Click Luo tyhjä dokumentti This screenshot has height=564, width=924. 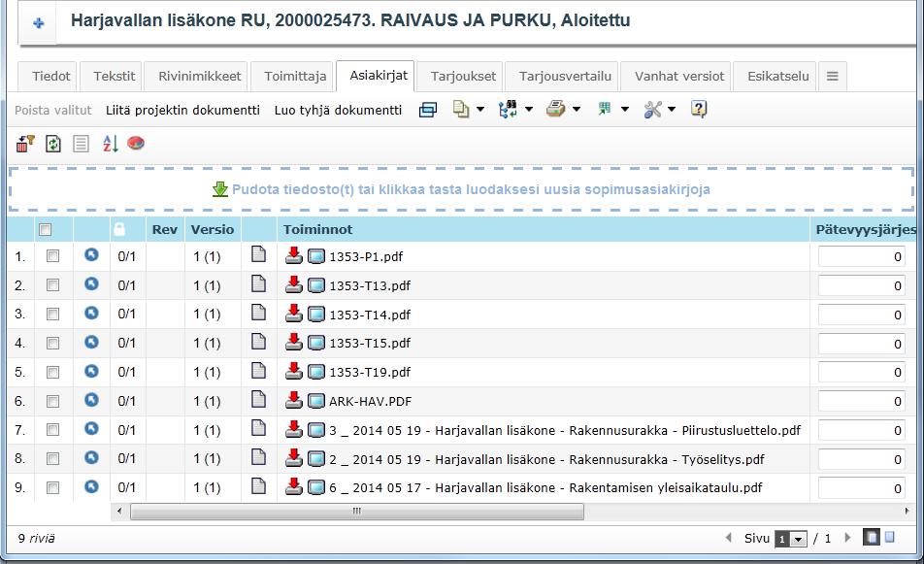pos(338,111)
